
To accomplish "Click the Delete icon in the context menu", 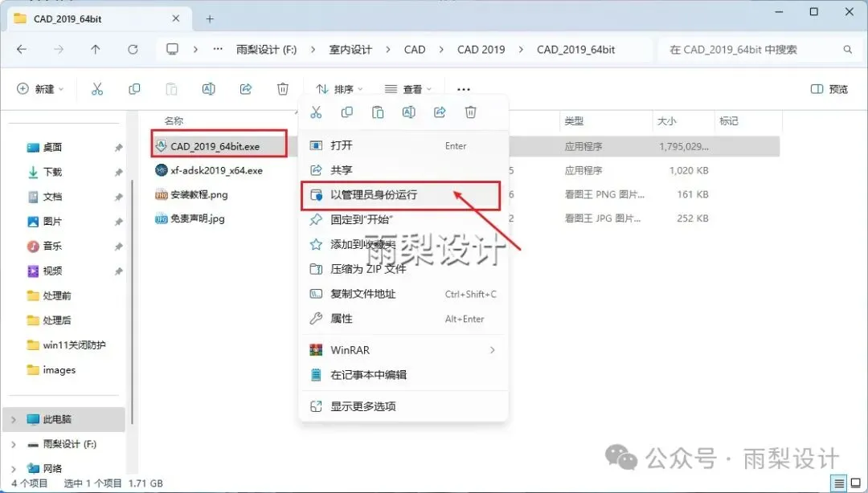I will (x=470, y=112).
